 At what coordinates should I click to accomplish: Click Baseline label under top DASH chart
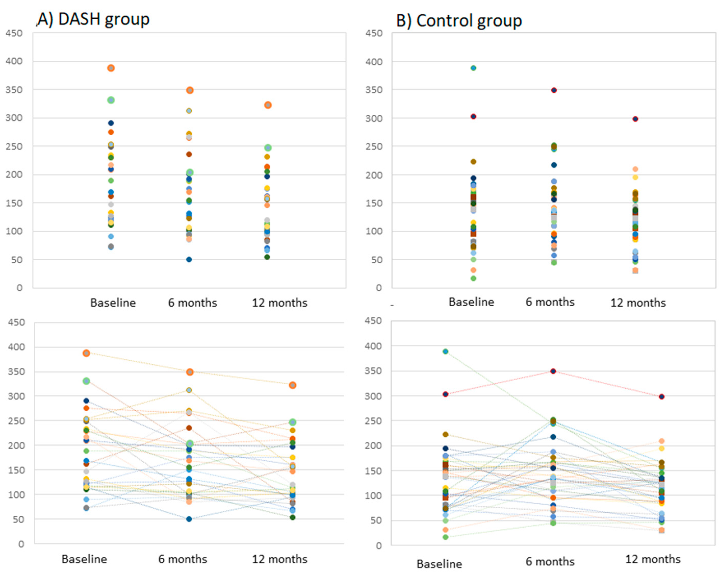(x=113, y=303)
